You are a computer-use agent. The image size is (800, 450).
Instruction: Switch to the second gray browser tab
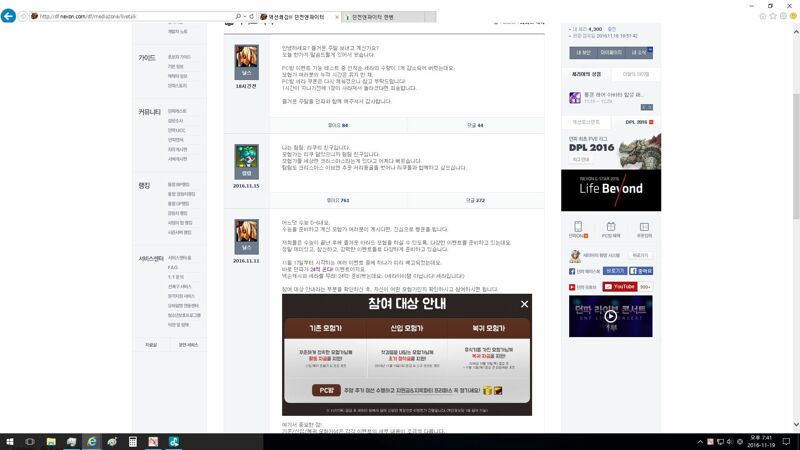383,17
